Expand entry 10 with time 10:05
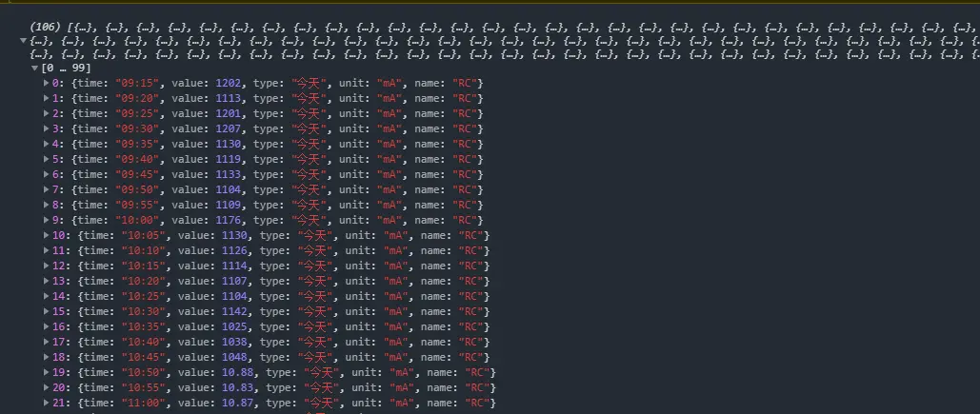The image size is (980, 414). [47, 235]
